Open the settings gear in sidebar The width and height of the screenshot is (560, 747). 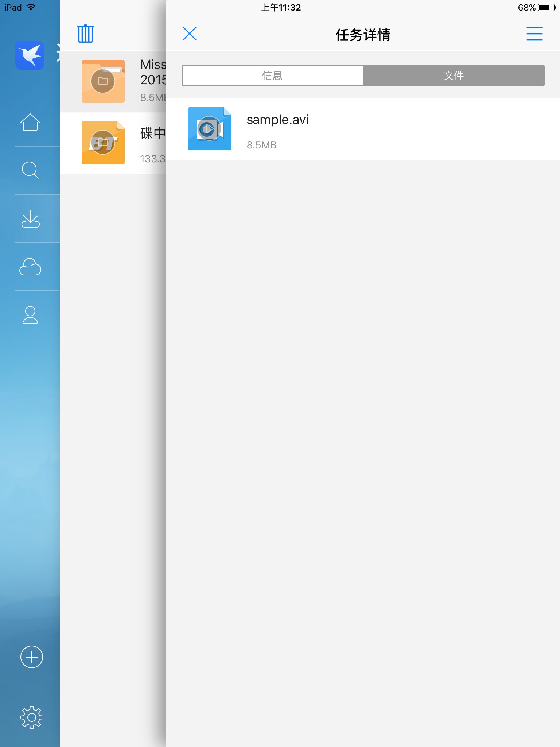coord(32,717)
